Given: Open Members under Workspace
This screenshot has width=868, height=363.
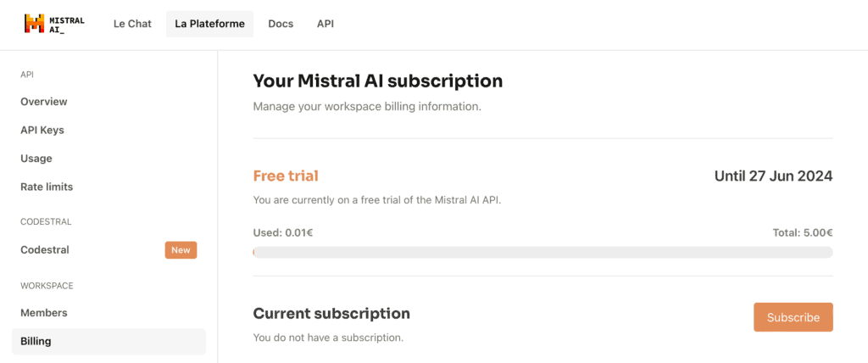Looking at the screenshot, I should tap(44, 313).
